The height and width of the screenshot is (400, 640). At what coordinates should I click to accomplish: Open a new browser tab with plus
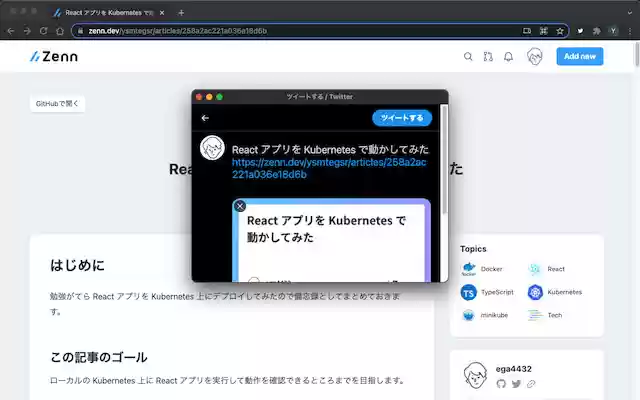pos(181,13)
